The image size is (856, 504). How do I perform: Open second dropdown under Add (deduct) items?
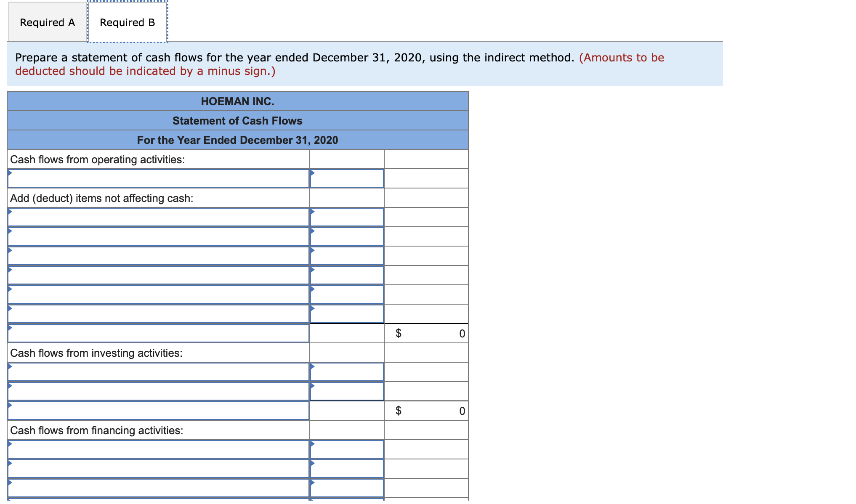point(158,236)
